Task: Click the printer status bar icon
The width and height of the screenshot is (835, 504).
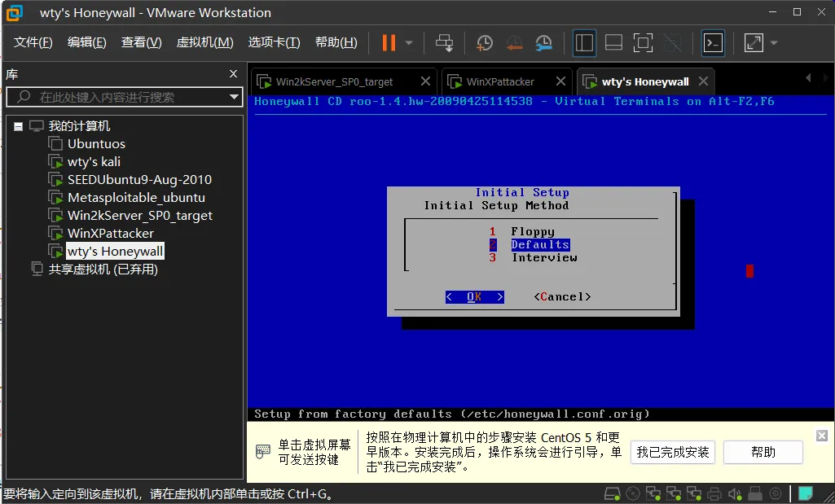Action: click(x=714, y=494)
